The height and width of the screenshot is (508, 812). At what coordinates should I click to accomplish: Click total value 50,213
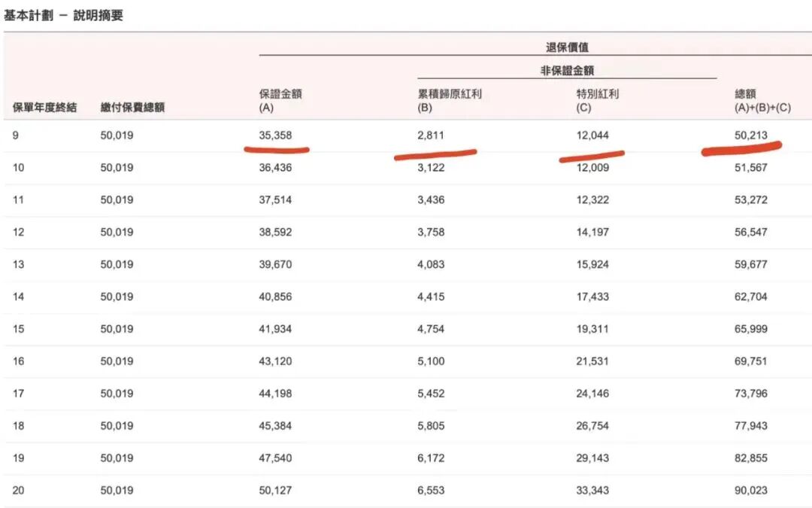click(x=751, y=135)
